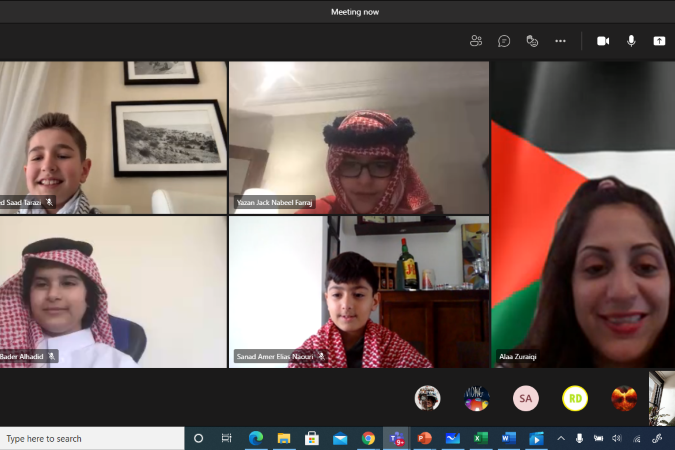Expand hidden system tray icons
Image resolution: width=675 pixels, height=450 pixels.
click(561, 438)
